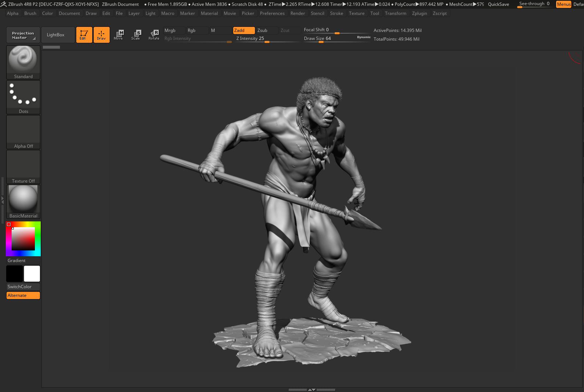Open the Dots stroke picker

(x=23, y=97)
